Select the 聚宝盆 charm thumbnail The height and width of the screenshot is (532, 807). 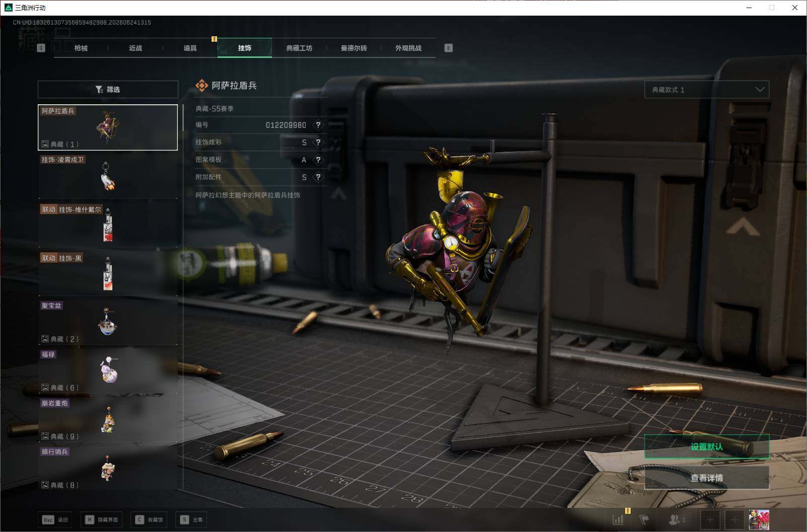pos(108,322)
